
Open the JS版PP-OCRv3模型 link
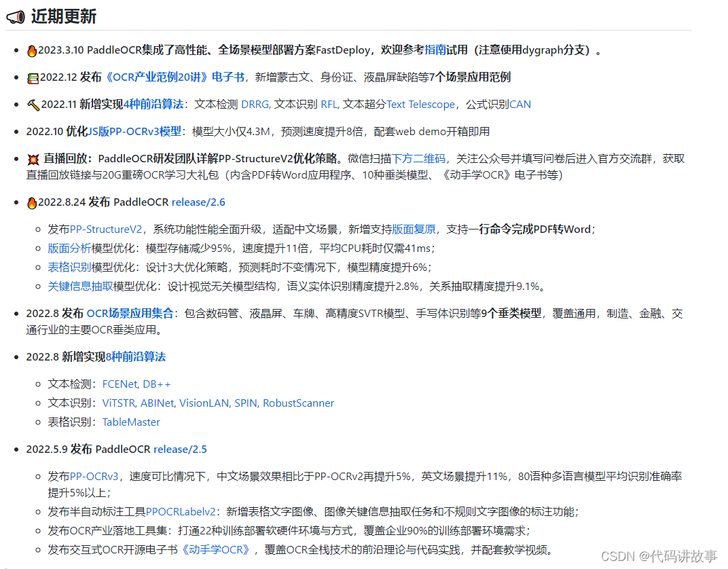(x=134, y=131)
